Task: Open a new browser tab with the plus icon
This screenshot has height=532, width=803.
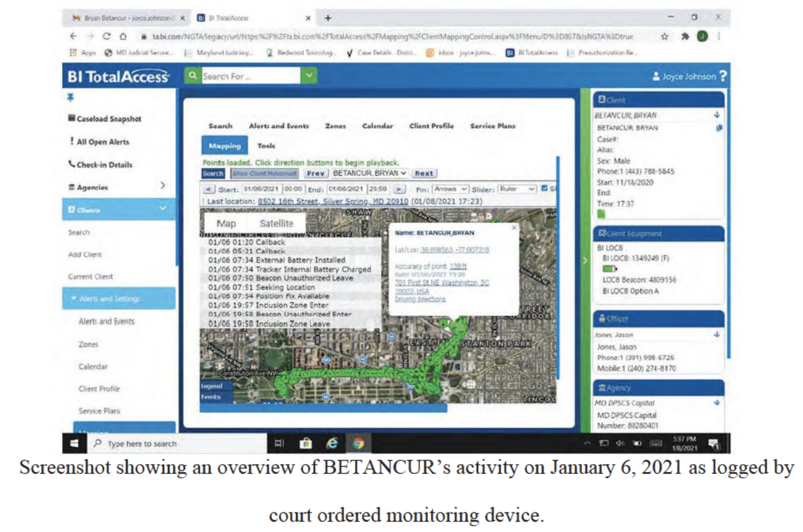Action: click(328, 18)
